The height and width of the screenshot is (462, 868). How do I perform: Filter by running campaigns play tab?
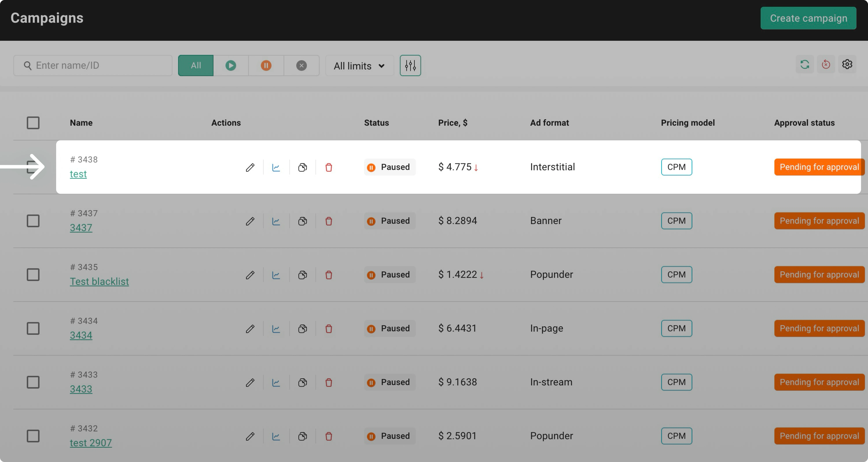(231, 65)
